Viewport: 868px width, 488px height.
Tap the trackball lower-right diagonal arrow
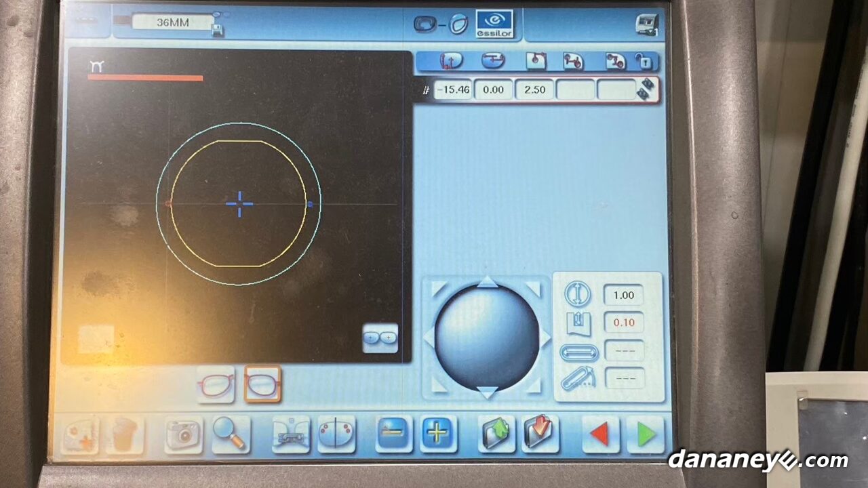[533, 385]
